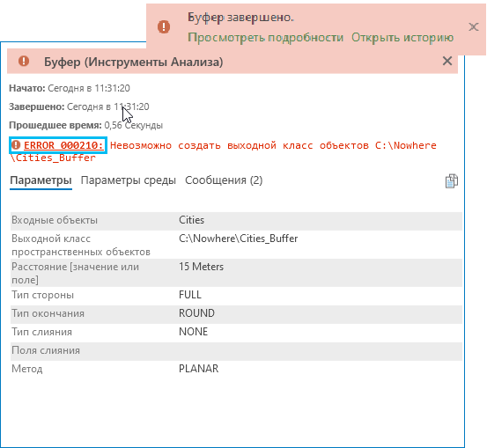Select the C:\Nowhere\Cities_Buffer parameter value

[x=239, y=239]
